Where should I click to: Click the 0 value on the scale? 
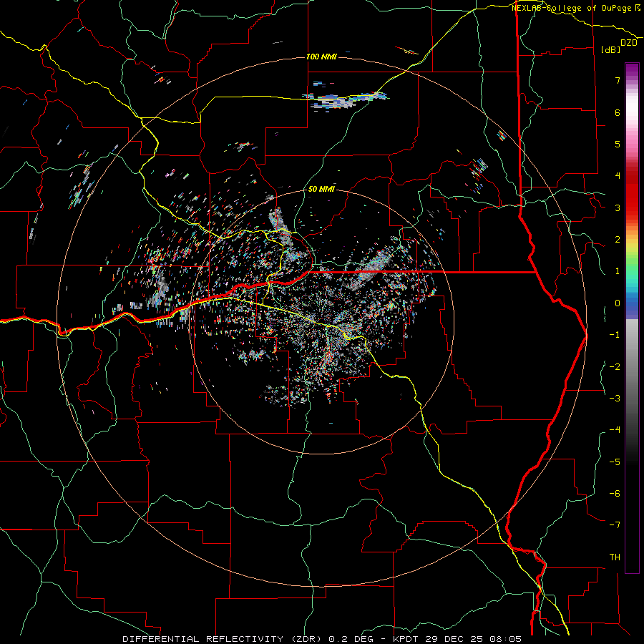618,303
